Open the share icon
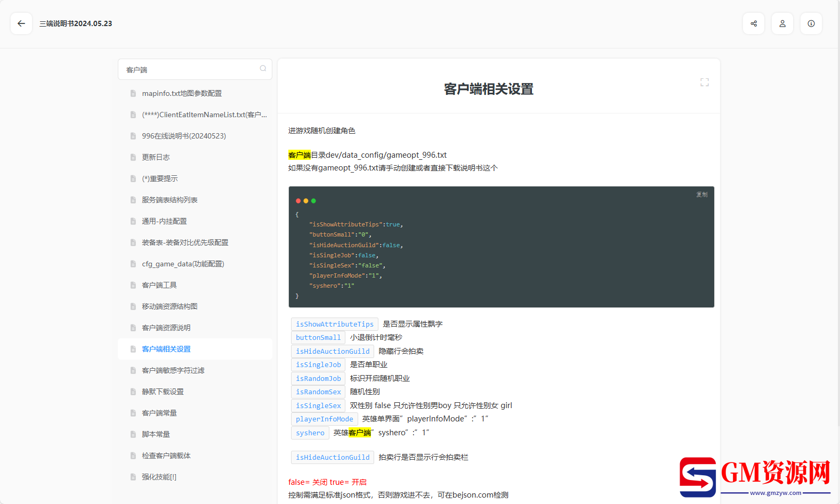 pyautogui.click(x=754, y=23)
